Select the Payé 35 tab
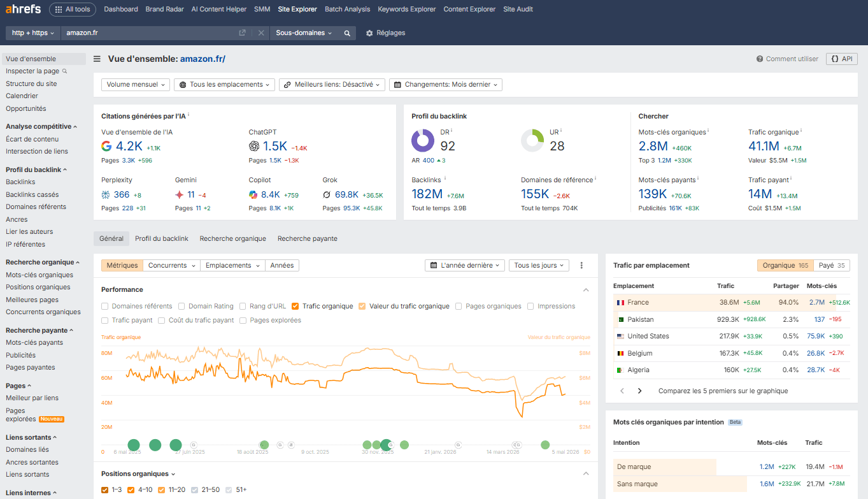 tap(832, 266)
